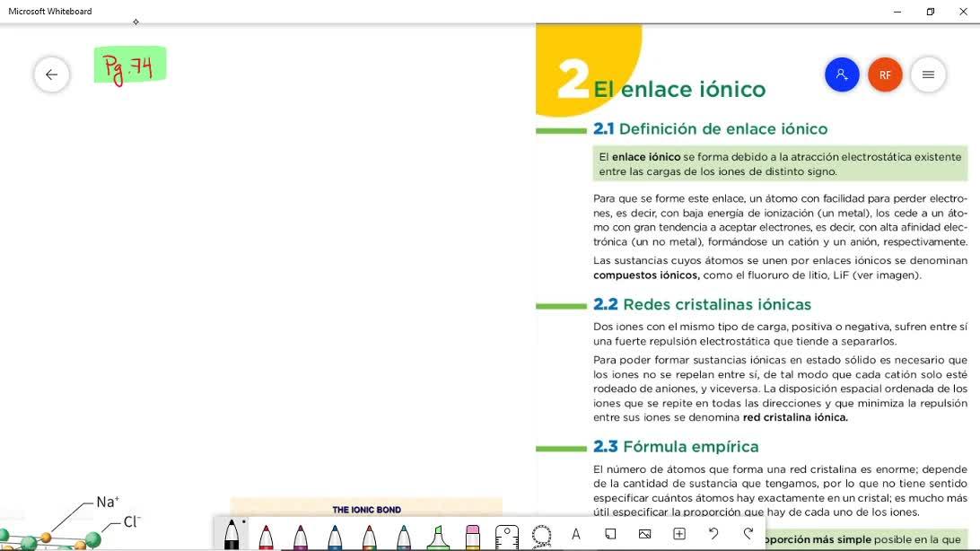Click bold text compuestos iónicos
This screenshot has height=551, width=980.
click(646, 275)
